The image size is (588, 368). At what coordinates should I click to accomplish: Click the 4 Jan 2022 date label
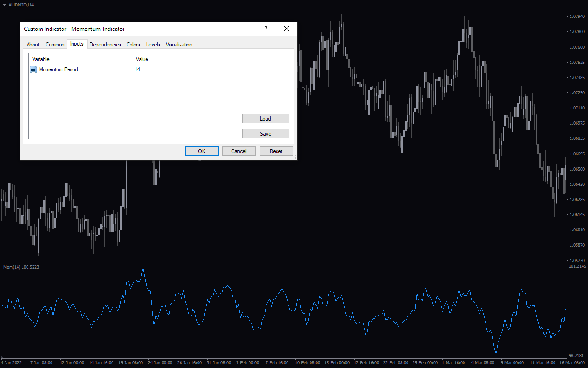[11, 363]
